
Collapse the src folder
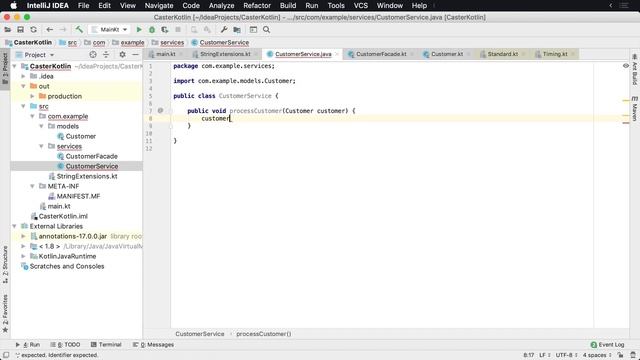pos(23,106)
